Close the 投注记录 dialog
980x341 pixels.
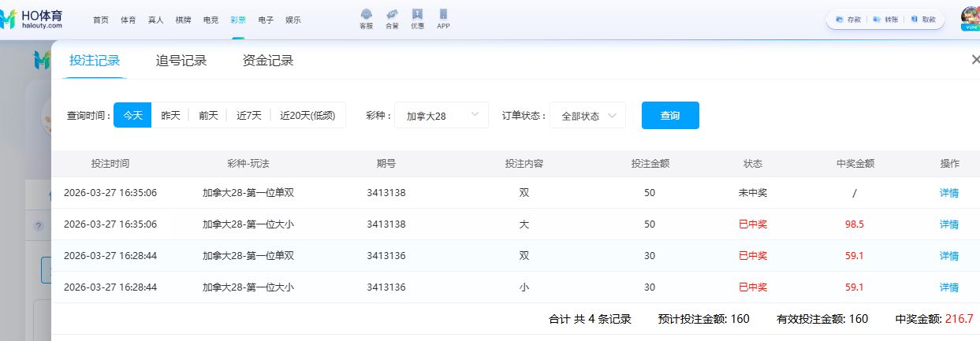[x=975, y=60]
